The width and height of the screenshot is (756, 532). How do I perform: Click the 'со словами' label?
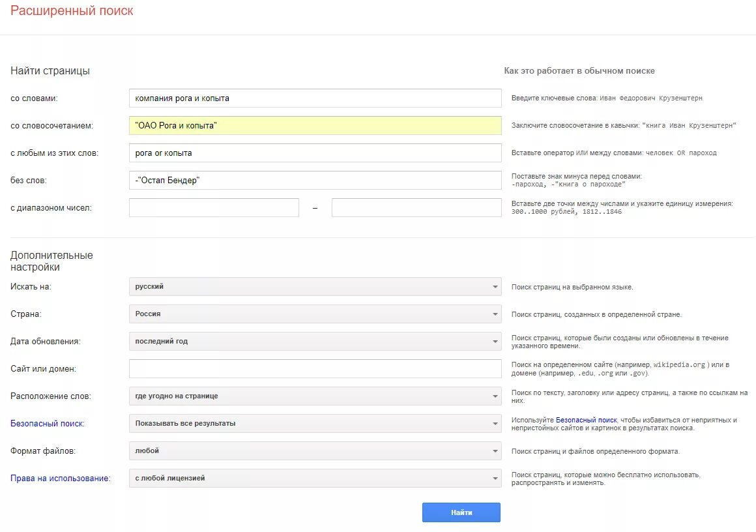(35, 98)
